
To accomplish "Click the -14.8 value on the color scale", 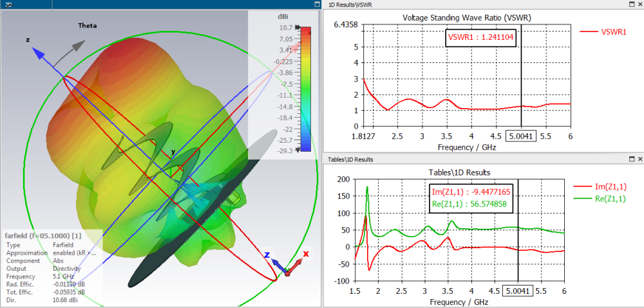I will (285, 107).
